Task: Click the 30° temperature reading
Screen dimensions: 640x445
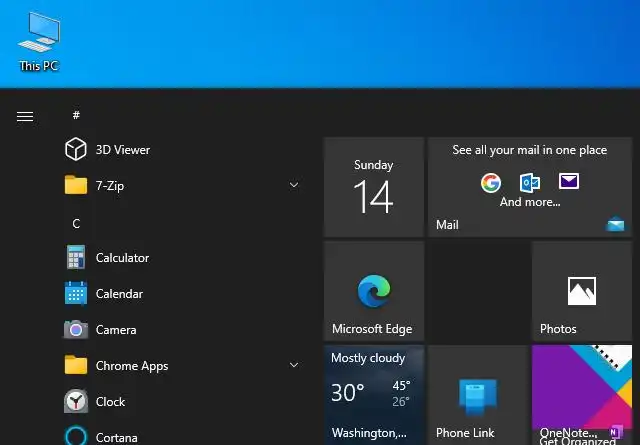Action: click(x=347, y=393)
